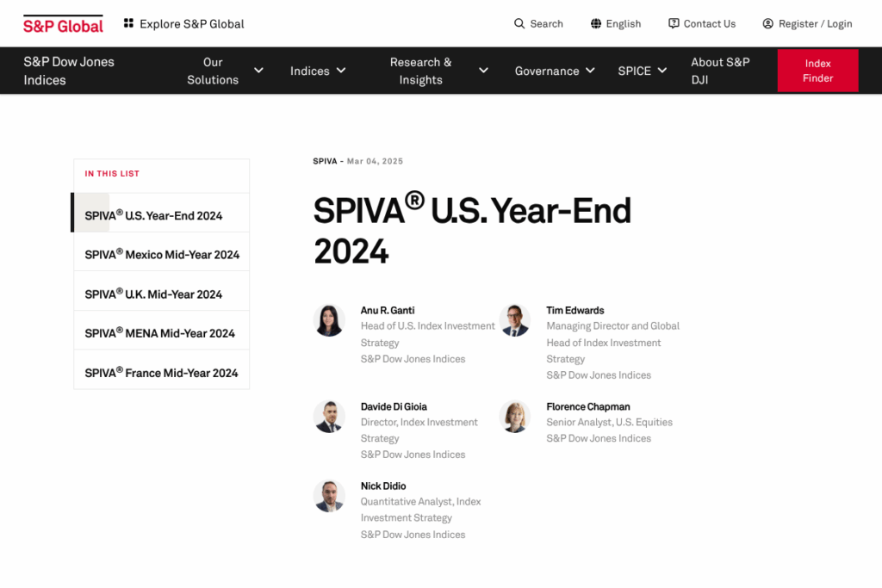Open Explore S&P Global

click(x=192, y=23)
